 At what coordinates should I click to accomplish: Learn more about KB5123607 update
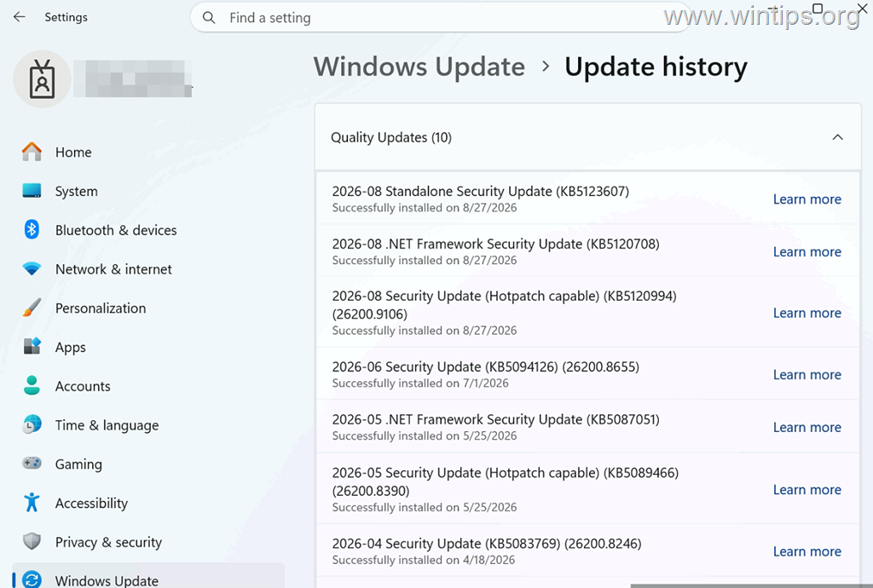807,199
